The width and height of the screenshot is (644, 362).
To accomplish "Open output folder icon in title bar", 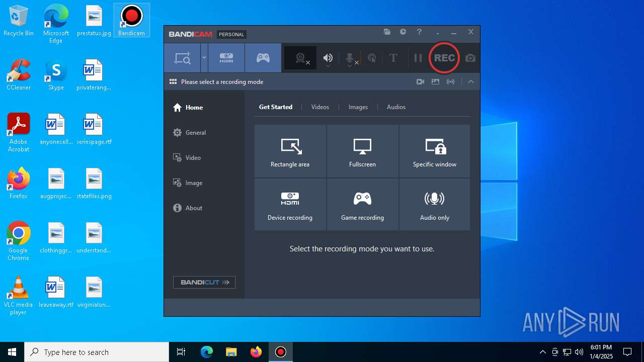I will 387,32.
